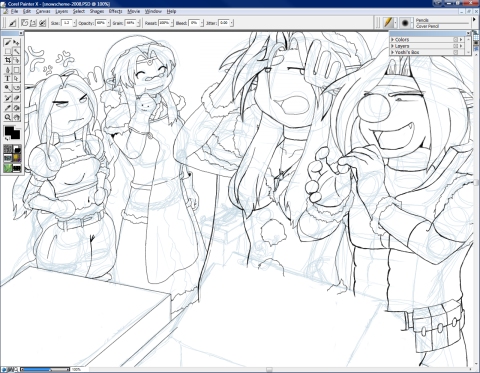Screen dimensions: 480x373
Task: Select the Brush tool in toolbox
Action: pyautogui.click(x=8, y=42)
